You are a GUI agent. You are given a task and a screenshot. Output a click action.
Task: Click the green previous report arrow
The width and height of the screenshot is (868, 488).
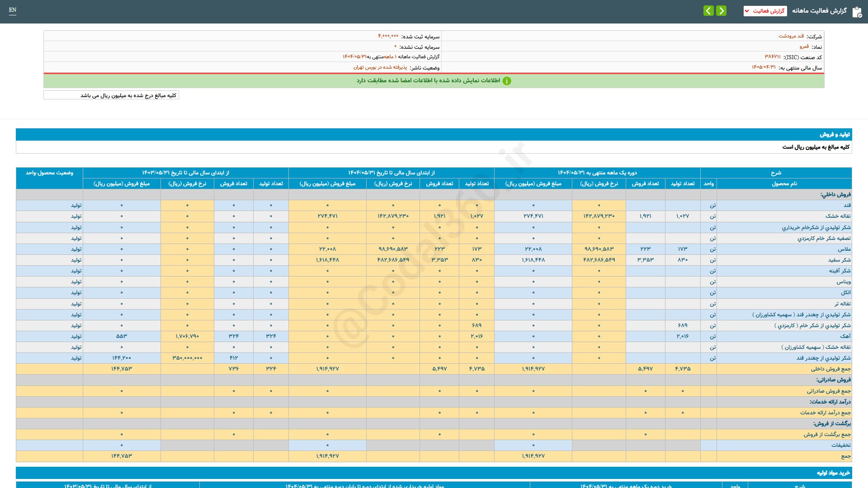point(708,10)
